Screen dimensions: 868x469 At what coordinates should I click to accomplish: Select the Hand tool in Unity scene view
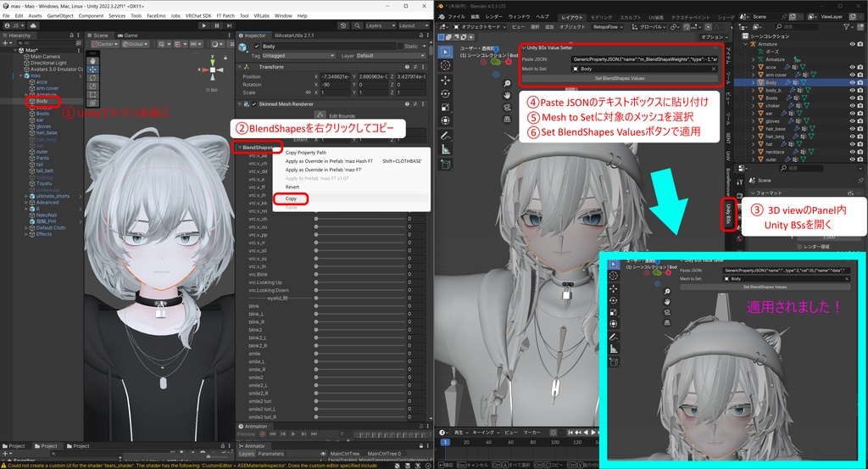point(93,61)
